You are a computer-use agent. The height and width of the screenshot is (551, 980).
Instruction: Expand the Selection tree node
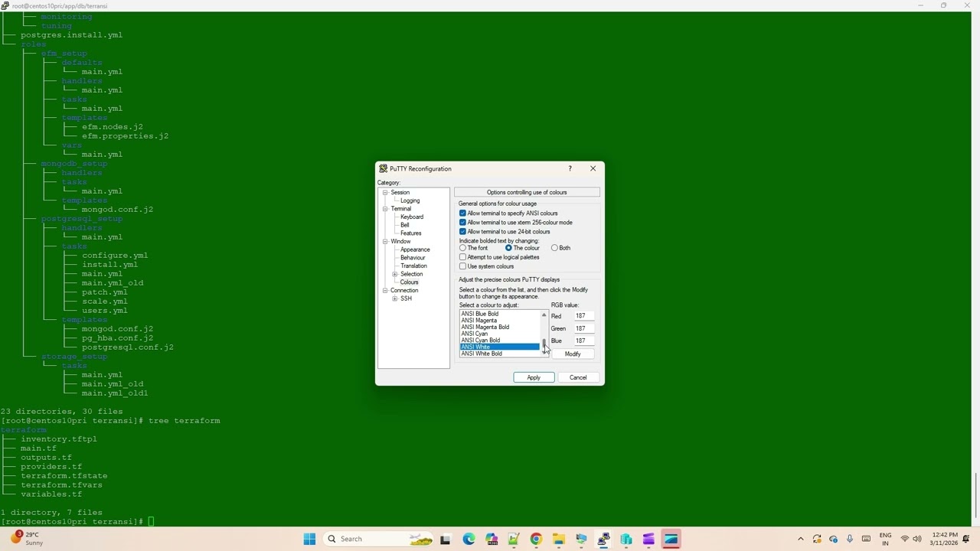pyautogui.click(x=395, y=274)
